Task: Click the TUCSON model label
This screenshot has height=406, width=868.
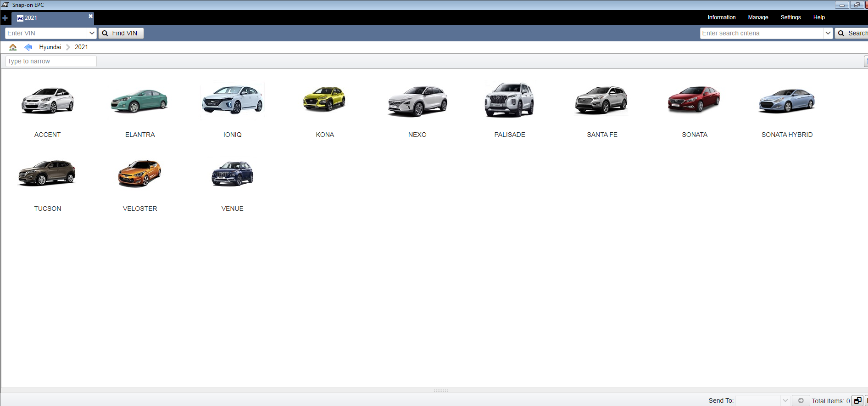Action: [47, 209]
